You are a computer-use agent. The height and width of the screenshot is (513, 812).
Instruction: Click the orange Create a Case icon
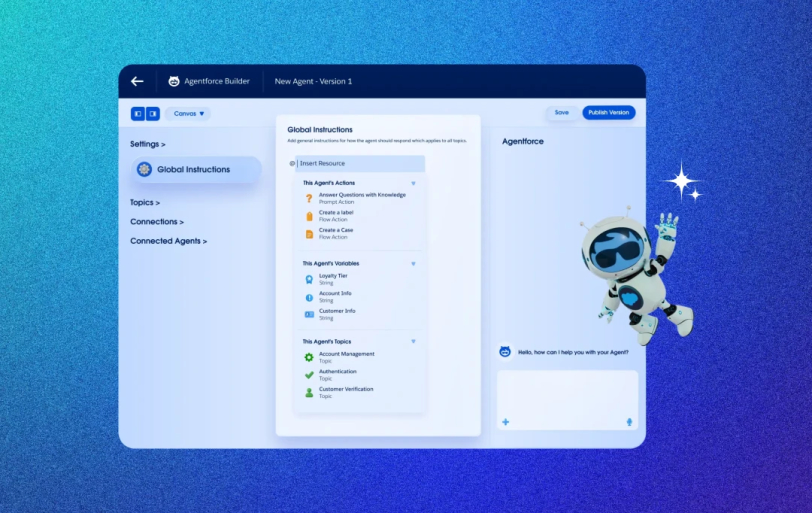tap(309, 234)
